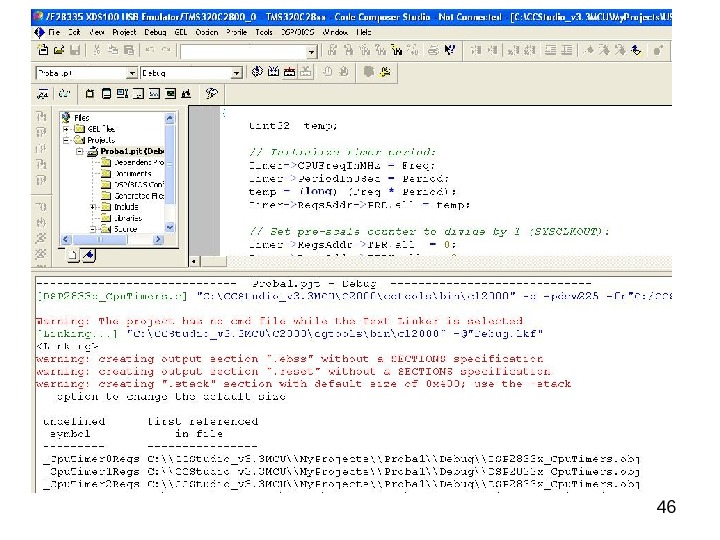Select the Proba1.pjt project item
This screenshot has height=540, width=720.
[132, 151]
